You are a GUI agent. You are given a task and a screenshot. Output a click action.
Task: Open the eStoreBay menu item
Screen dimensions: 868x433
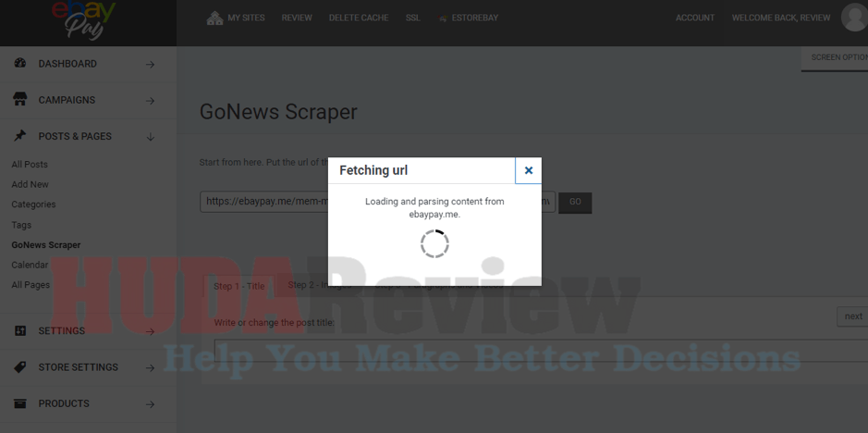pyautogui.click(x=475, y=18)
